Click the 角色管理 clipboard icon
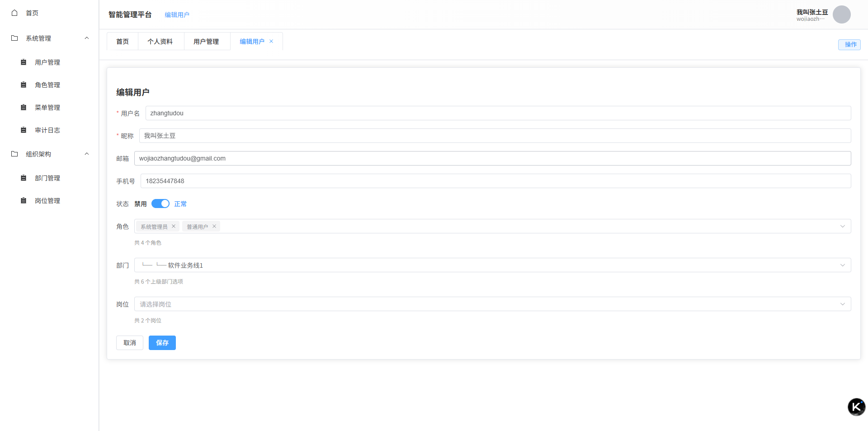The image size is (868, 431). pyautogui.click(x=24, y=85)
